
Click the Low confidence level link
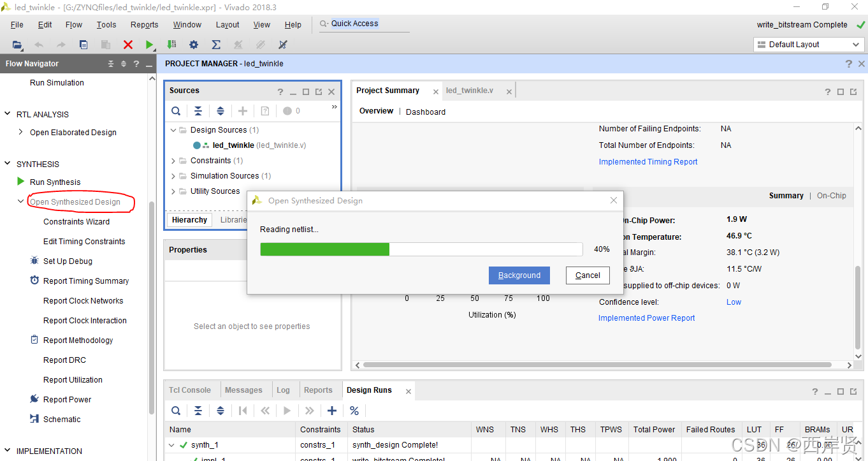pos(734,302)
